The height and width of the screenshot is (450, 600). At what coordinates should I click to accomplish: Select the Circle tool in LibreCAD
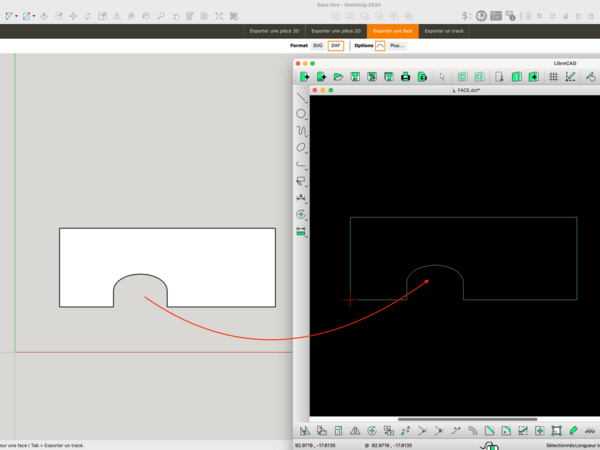click(300, 114)
